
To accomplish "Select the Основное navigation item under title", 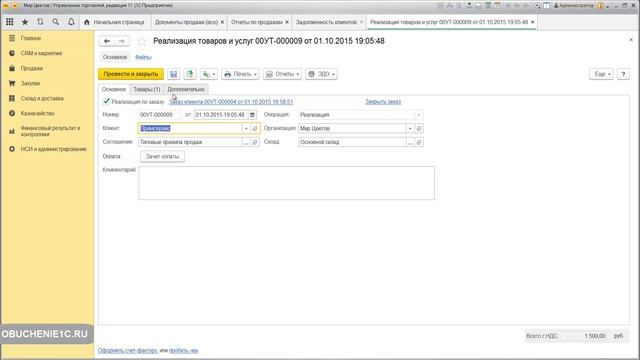I will point(115,58).
